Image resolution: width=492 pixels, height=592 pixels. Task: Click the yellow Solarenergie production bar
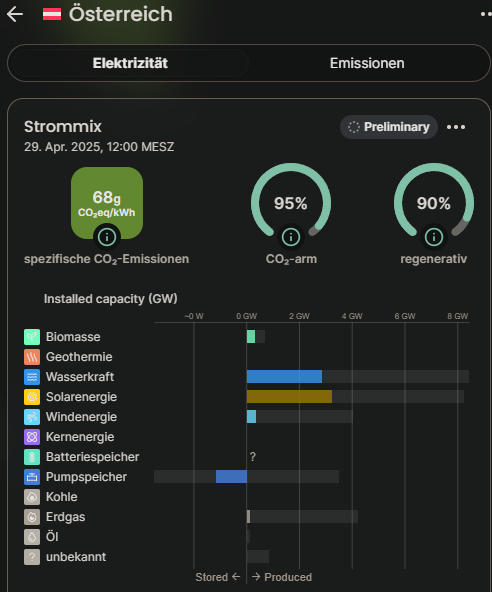pyautogui.click(x=289, y=397)
